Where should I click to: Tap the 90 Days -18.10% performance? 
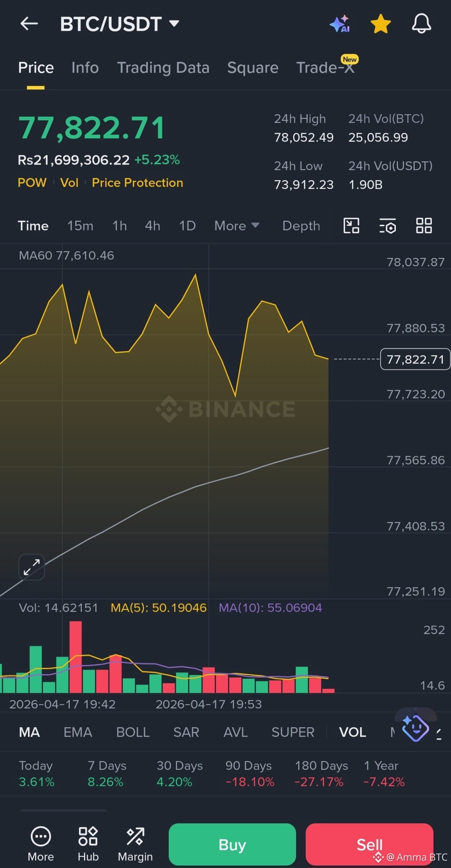250,774
